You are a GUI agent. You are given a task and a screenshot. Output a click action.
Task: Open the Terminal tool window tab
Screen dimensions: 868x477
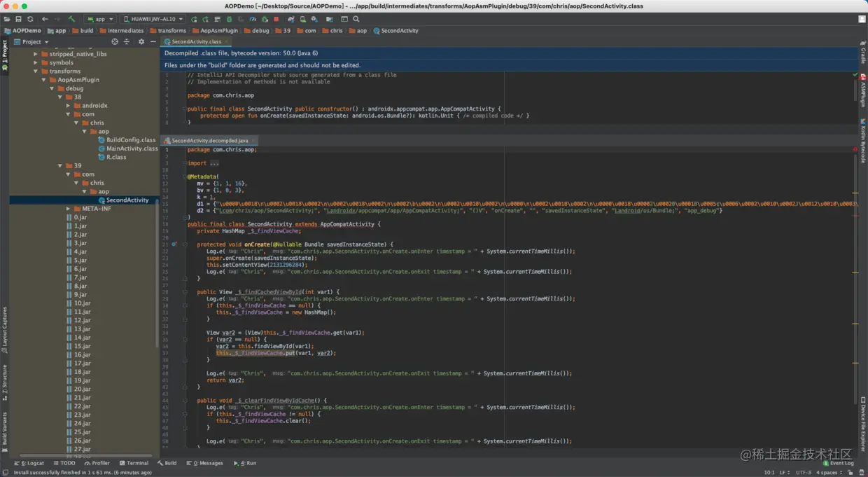point(134,463)
